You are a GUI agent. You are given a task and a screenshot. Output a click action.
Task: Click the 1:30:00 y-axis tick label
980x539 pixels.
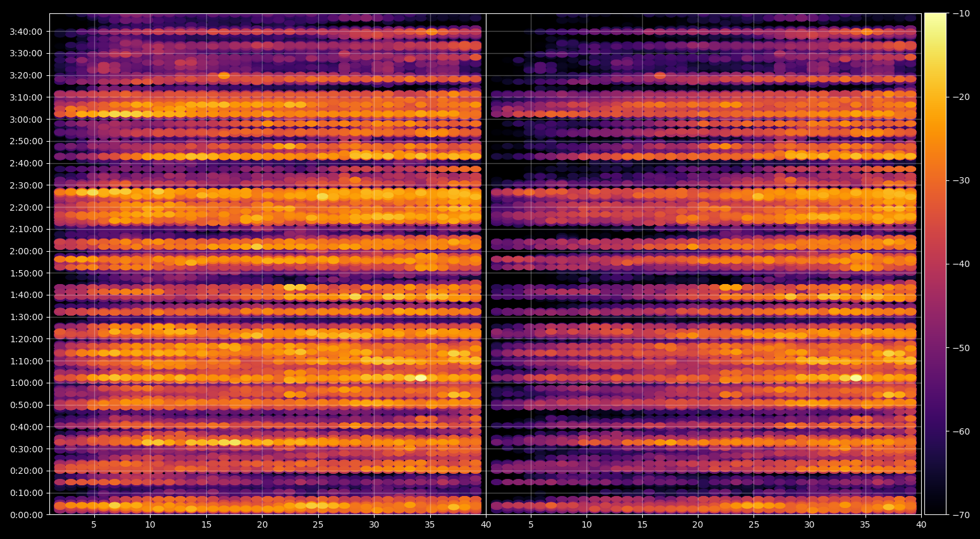click(26, 317)
